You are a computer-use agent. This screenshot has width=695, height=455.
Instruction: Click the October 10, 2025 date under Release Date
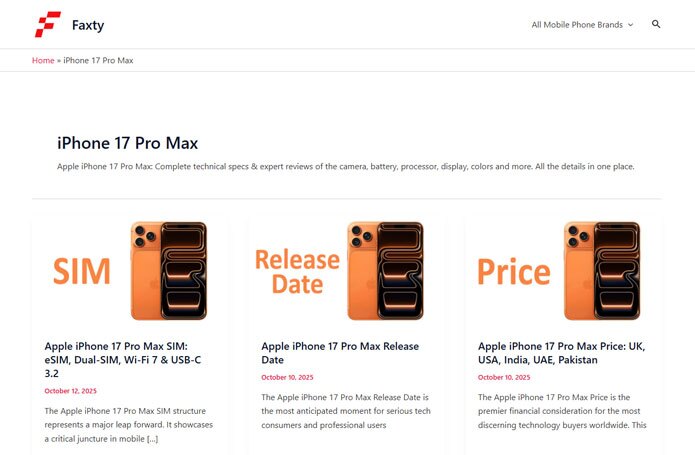(287, 377)
